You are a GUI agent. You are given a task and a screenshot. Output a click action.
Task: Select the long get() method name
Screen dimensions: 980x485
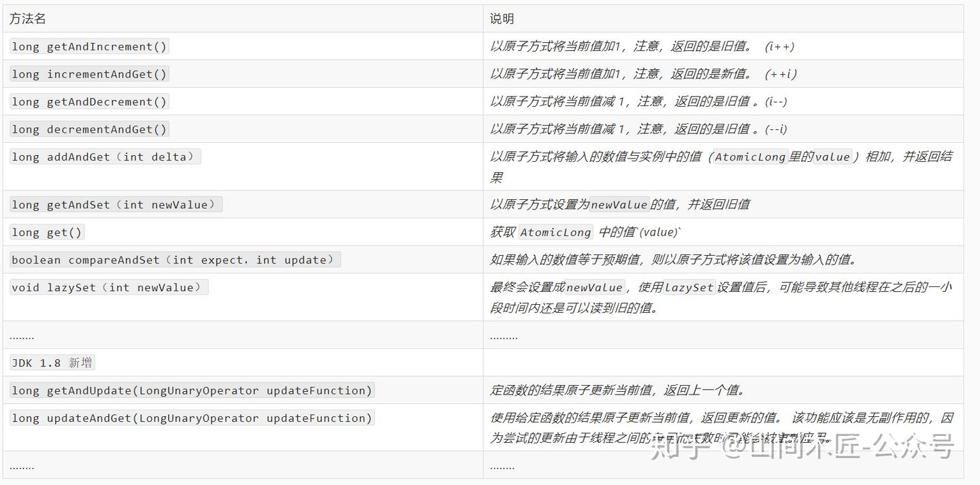coord(46,232)
